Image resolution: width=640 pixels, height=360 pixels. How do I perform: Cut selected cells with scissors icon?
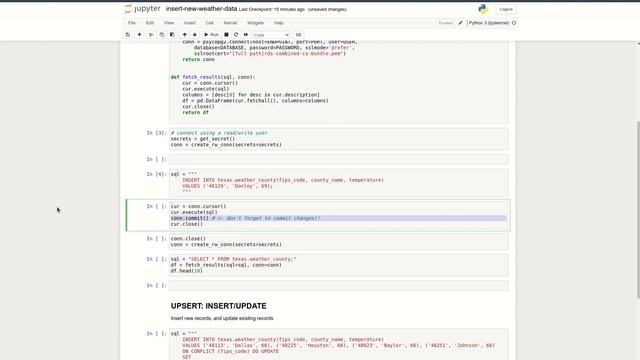point(151,35)
